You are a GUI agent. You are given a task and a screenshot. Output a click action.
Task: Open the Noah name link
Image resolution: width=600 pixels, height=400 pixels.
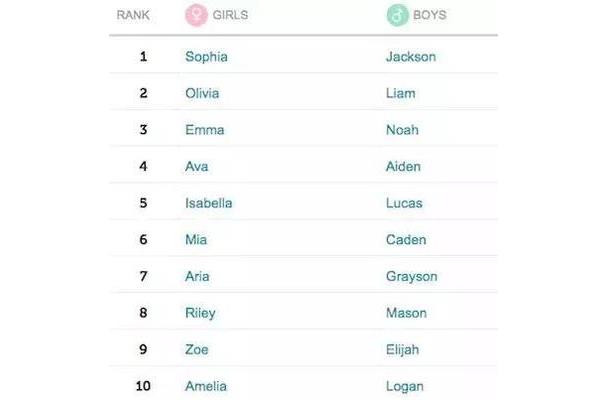click(x=402, y=130)
